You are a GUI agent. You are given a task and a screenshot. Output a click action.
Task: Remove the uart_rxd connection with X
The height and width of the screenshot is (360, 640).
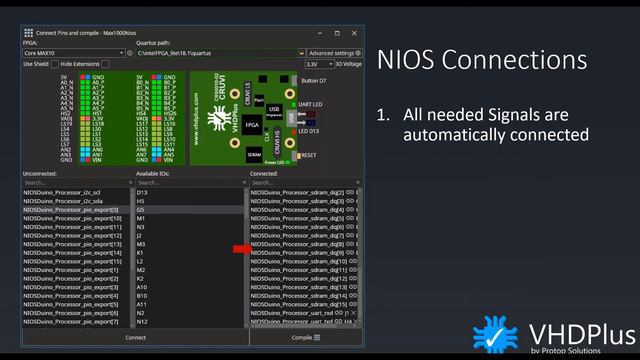[353, 313]
